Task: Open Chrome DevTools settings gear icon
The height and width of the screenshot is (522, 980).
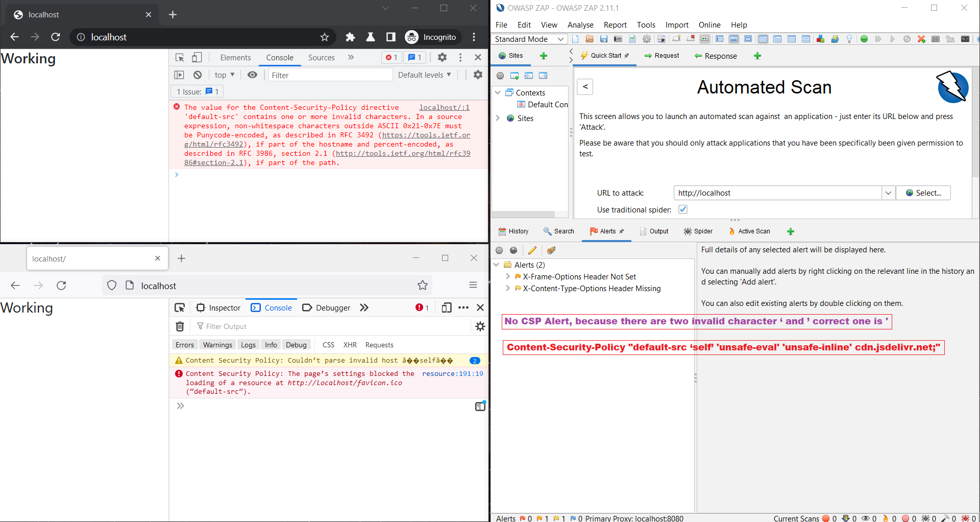Action: (442, 57)
